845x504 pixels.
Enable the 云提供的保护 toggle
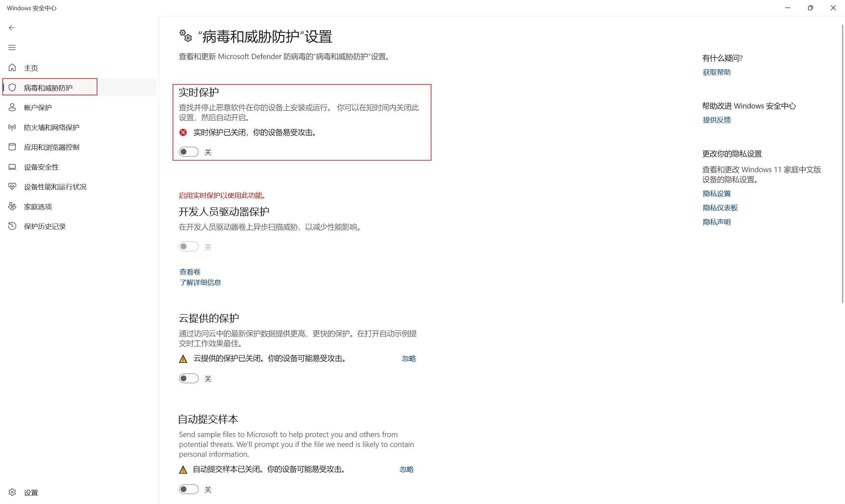pos(188,378)
